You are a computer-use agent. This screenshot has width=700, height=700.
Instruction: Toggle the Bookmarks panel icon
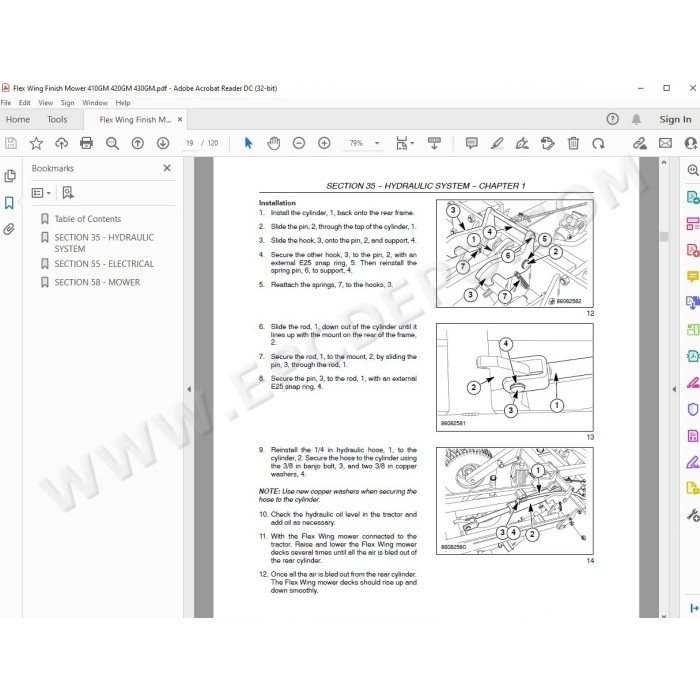click(x=9, y=203)
